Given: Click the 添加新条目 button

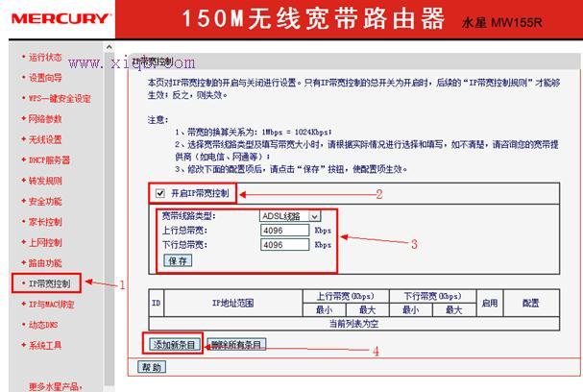Looking at the screenshot, I should click(x=174, y=344).
